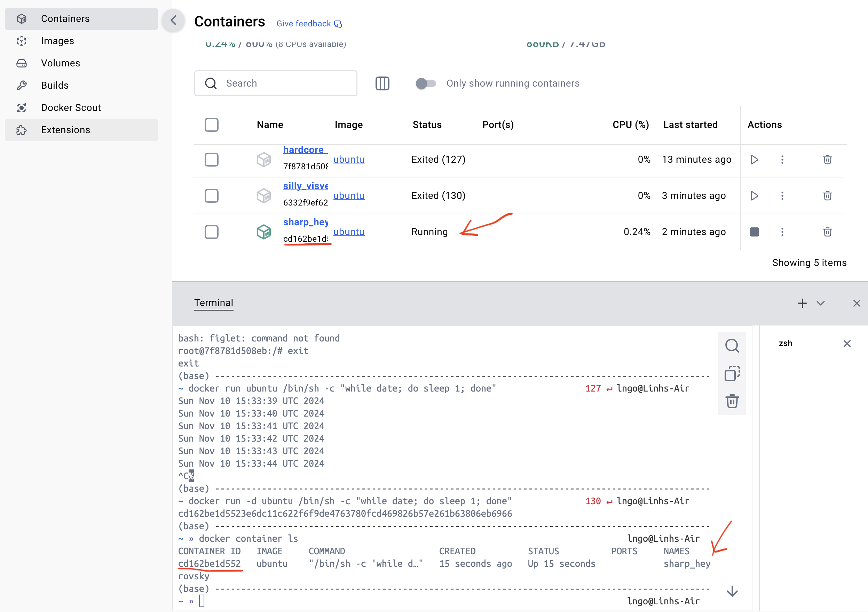Toggle Only show running containers switch
The height and width of the screenshot is (612, 868).
[426, 83]
